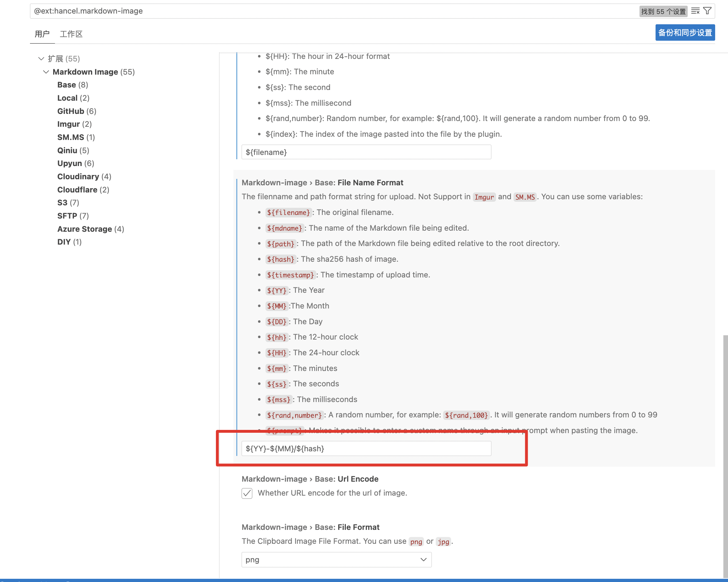Toggle the Url Encode checkbox
The width and height of the screenshot is (728, 582).
click(x=247, y=493)
